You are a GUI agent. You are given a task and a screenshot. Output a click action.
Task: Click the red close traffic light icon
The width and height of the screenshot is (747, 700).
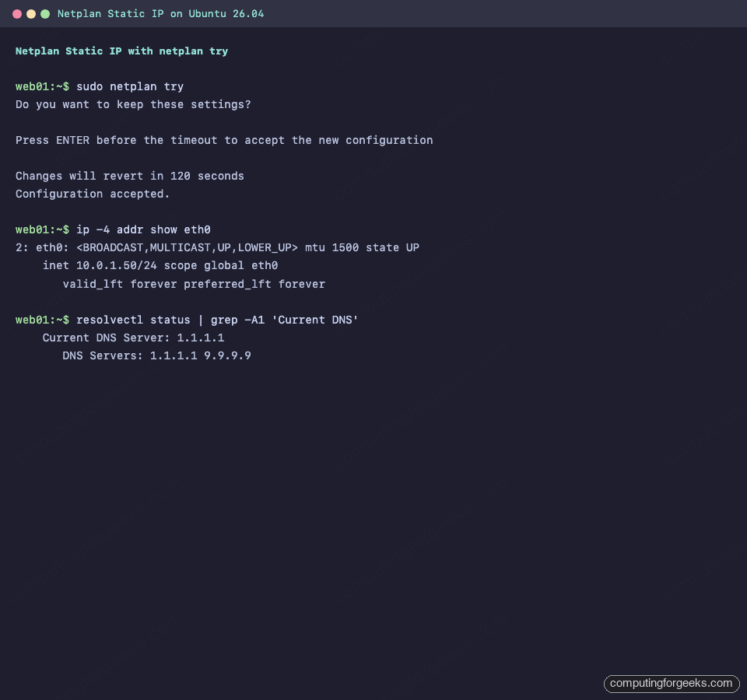tap(17, 13)
